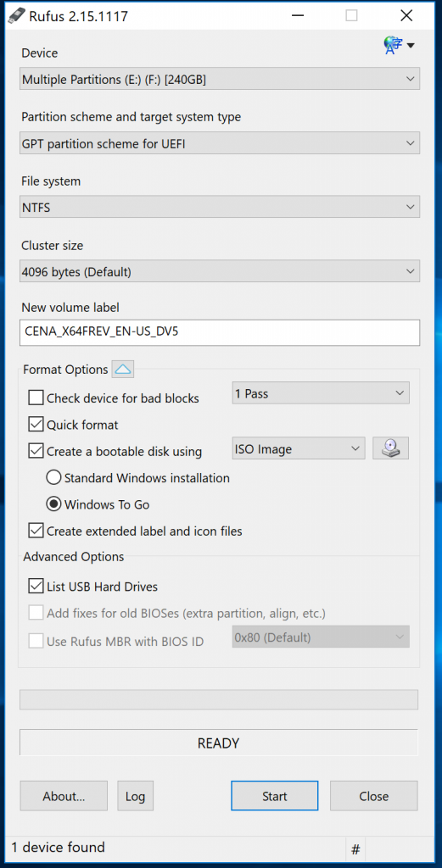Click Use Rufus MBR with BIOS ID checkbox
This screenshot has width=442, height=868.
[36, 641]
